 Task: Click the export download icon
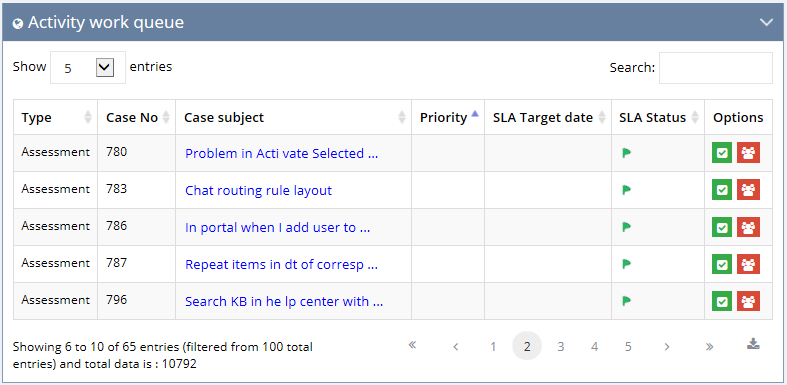pyautogui.click(x=753, y=344)
